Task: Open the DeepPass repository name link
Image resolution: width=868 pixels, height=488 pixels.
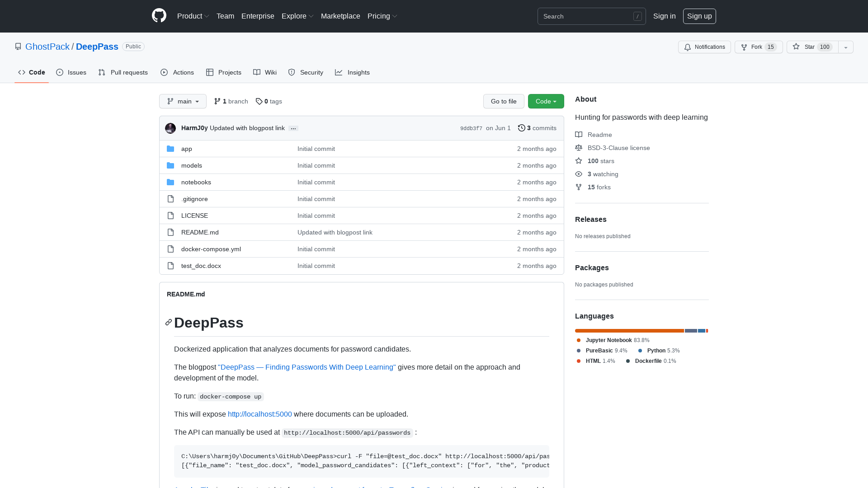Action: [x=97, y=47]
